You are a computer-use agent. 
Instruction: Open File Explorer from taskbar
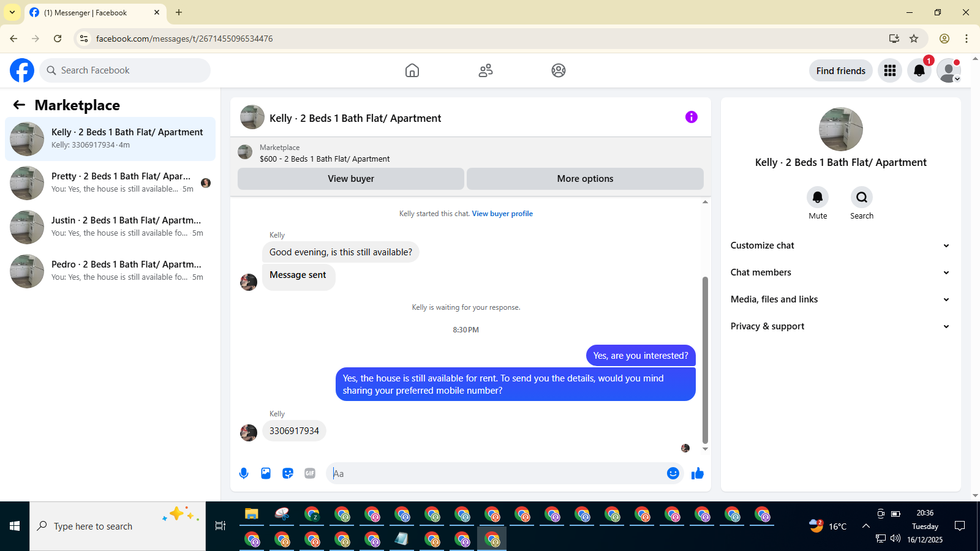coord(252,514)
